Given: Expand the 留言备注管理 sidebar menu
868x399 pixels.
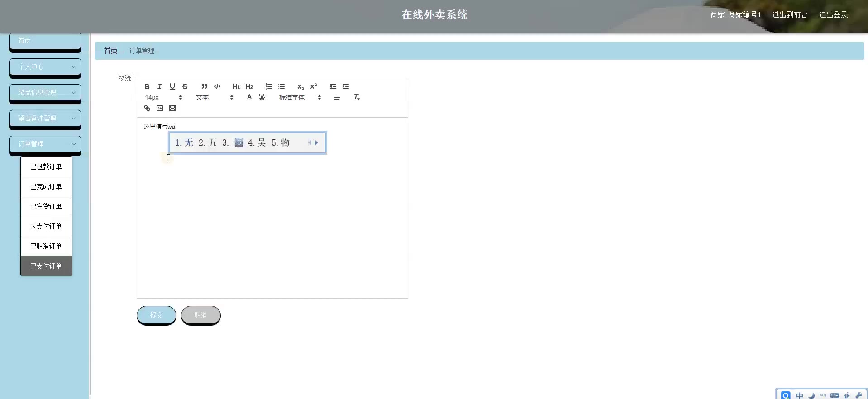Looking at the screenshot, I should coord(45,119).
